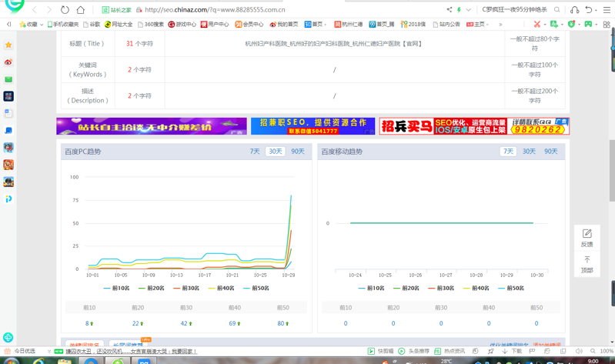The image size is (615, 364).
Task: Click the green gamepad icon in toolbar
Action: point(588,25)
